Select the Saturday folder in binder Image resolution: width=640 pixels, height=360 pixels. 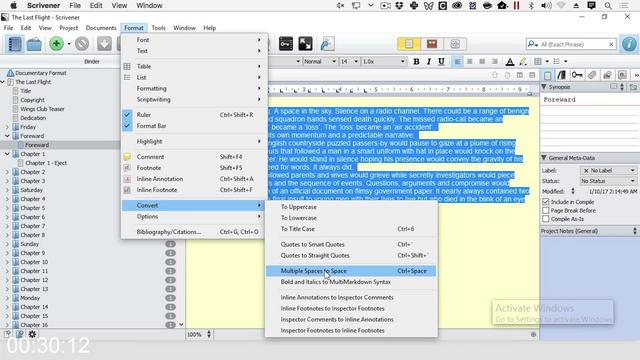coord(31,190)
